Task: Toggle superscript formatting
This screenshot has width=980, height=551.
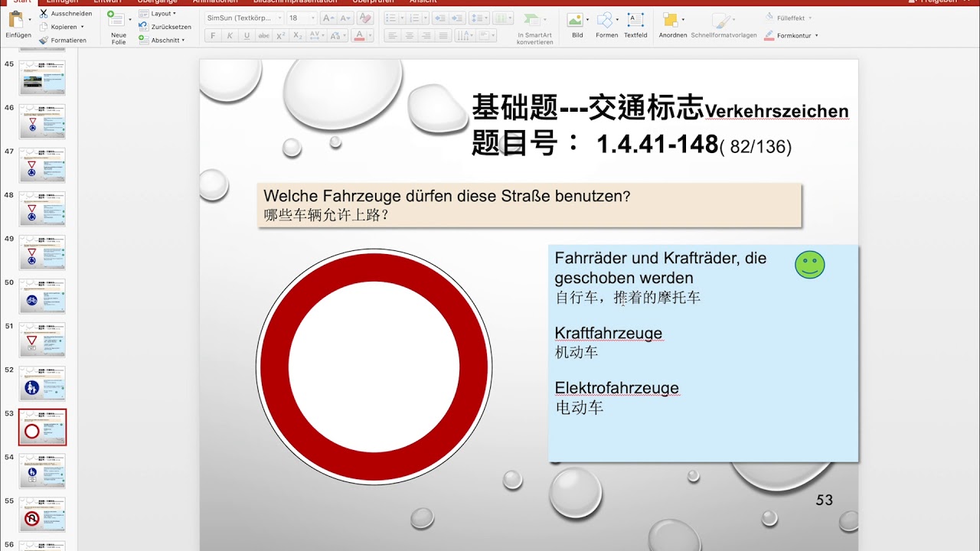Action: [x=281, y=35]
